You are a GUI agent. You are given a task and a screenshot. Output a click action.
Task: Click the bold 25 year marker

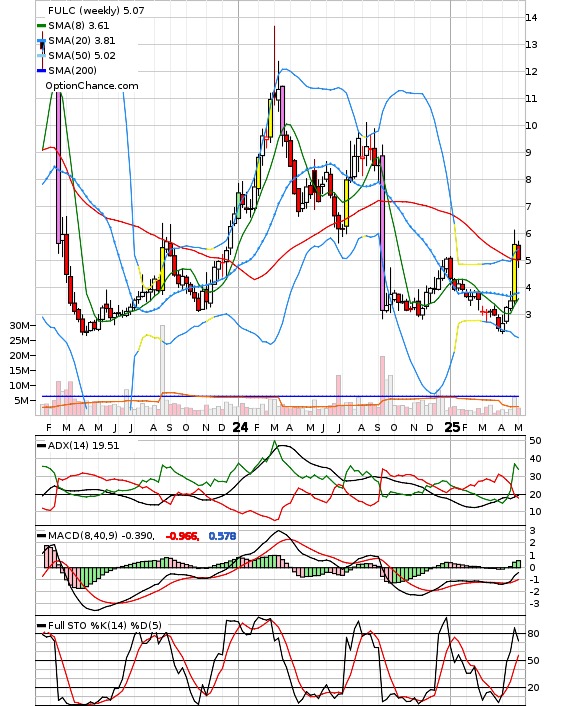coord(452,427)
